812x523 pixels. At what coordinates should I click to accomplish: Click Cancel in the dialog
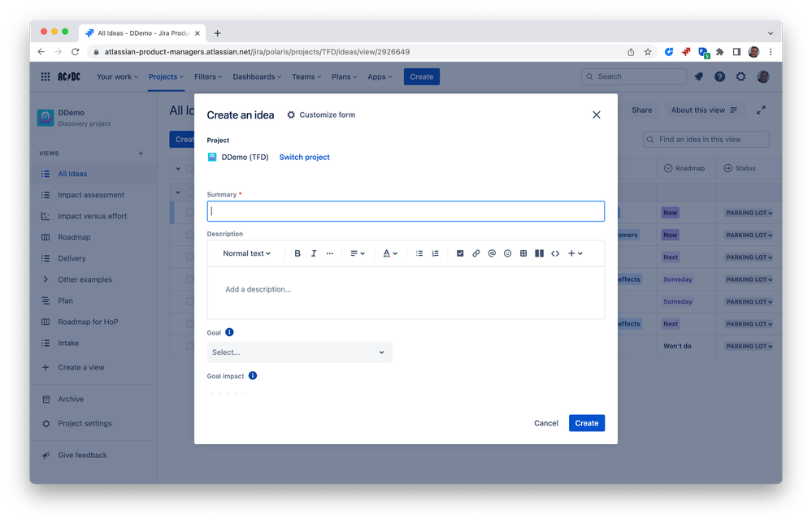coord(546,423)
